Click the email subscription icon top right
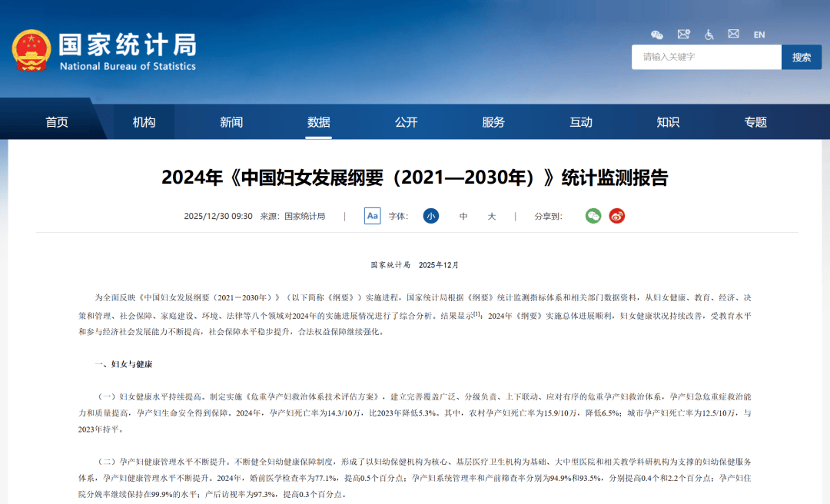Viewport: 830px width, 504px height. point(683,34)
